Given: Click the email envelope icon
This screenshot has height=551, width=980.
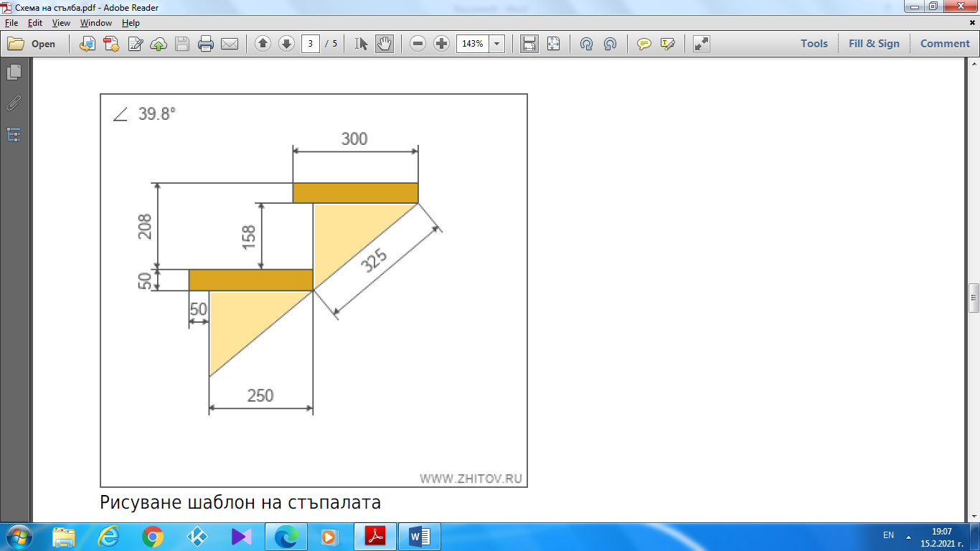Looking at the screenshot, I should (x=230, y=44).
